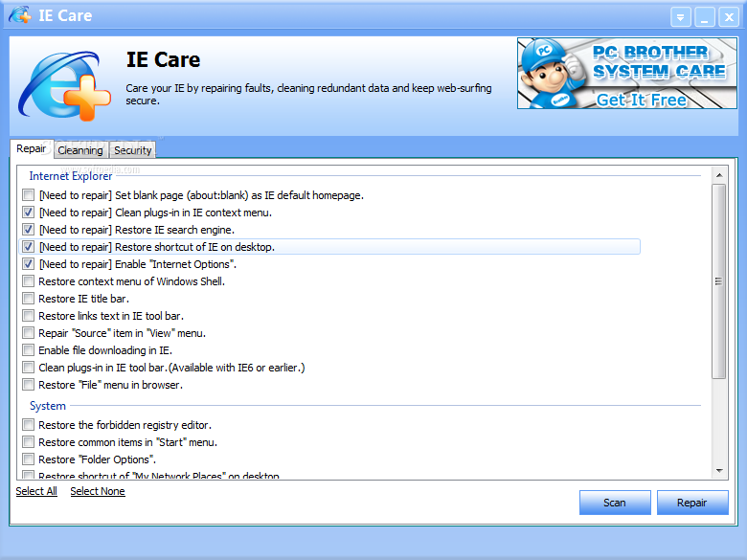Check Restore common items in "Start" menu

[28, 442]
